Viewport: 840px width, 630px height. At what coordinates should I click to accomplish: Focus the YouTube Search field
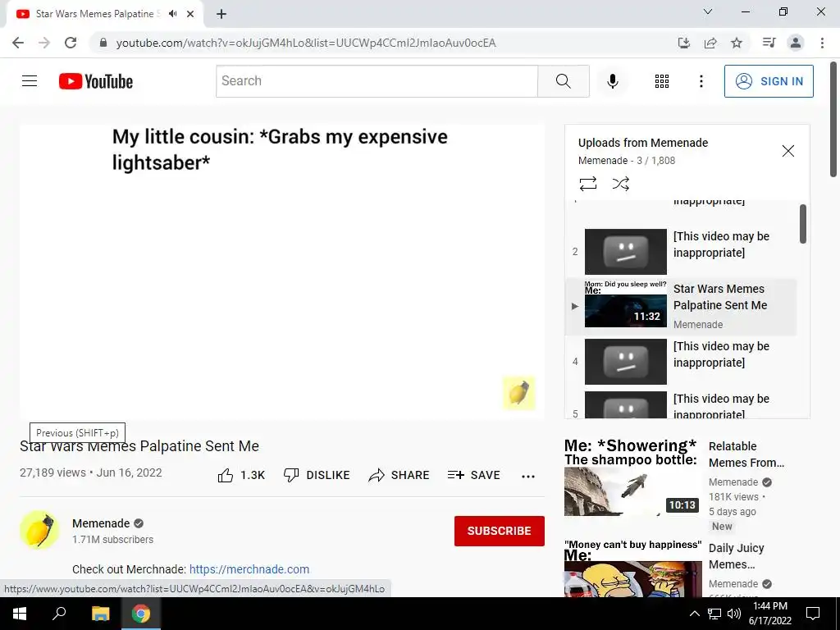coord(377,81)
